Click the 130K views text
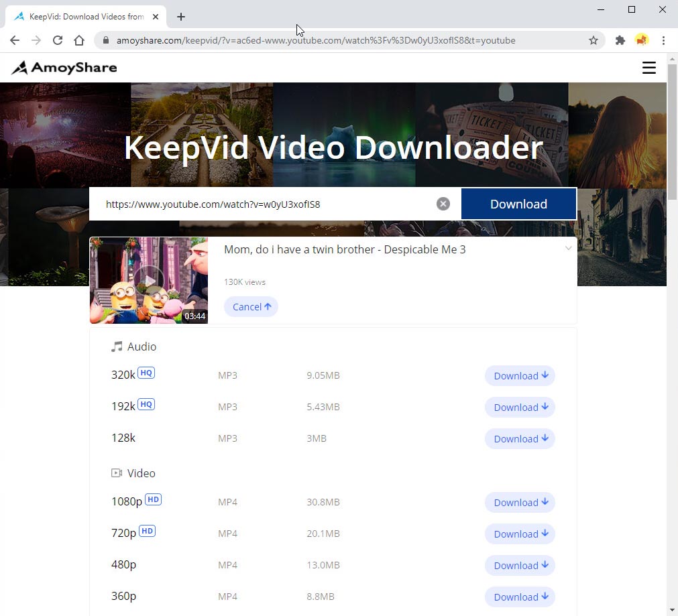The image size is (678, 616). 245,282
